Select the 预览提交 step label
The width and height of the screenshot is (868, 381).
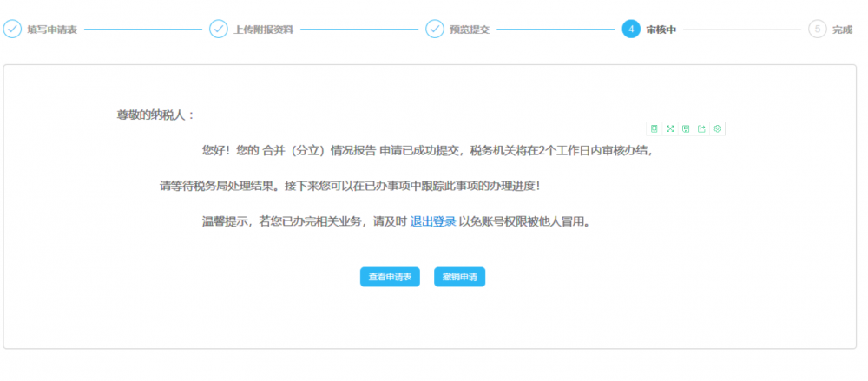point(470,30)
